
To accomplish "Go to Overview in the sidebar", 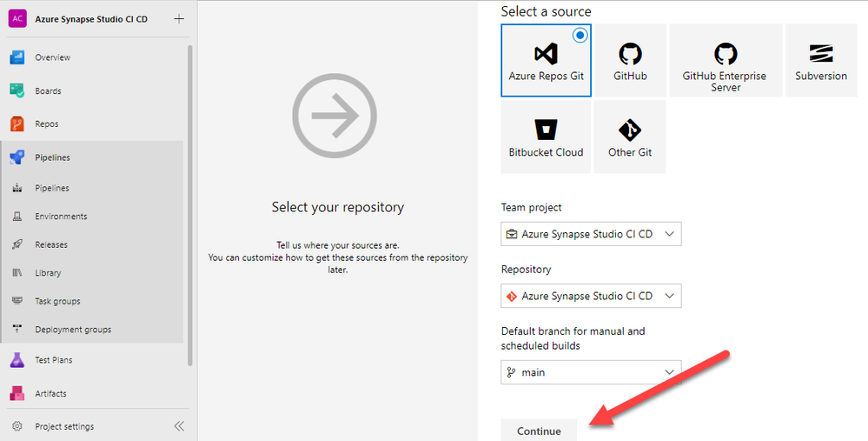I will click(x=53, y=57).
